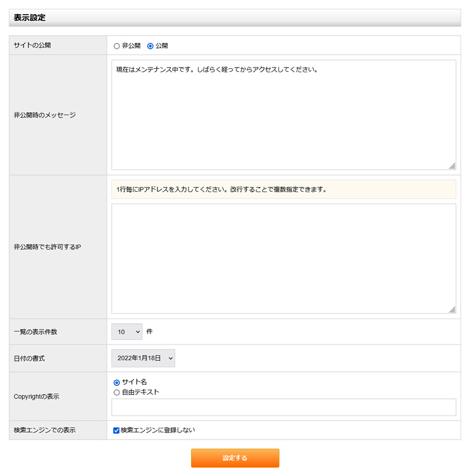This screenshot has width=470, height=476.
Task: Open the 日付の書式 dropdown
Action: pyautogui.click(x=143, y=358)
